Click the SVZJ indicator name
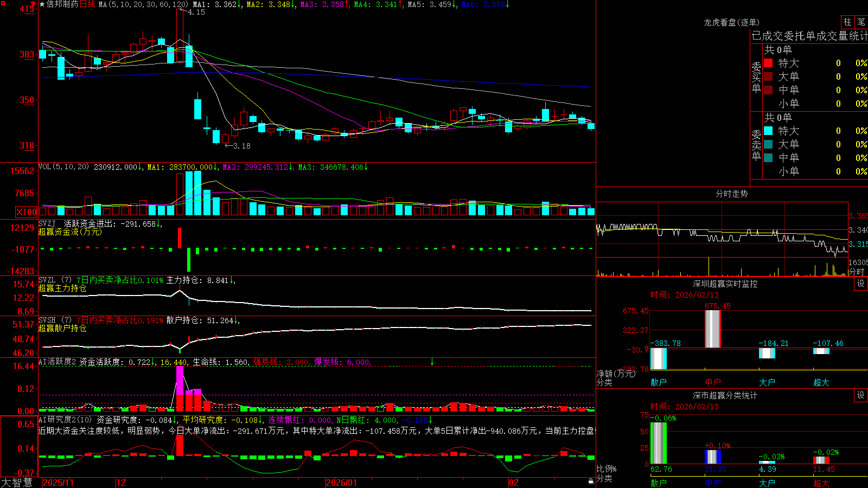Image resolution: width=868 pixels, height=488 pixels. pos(47,223)
